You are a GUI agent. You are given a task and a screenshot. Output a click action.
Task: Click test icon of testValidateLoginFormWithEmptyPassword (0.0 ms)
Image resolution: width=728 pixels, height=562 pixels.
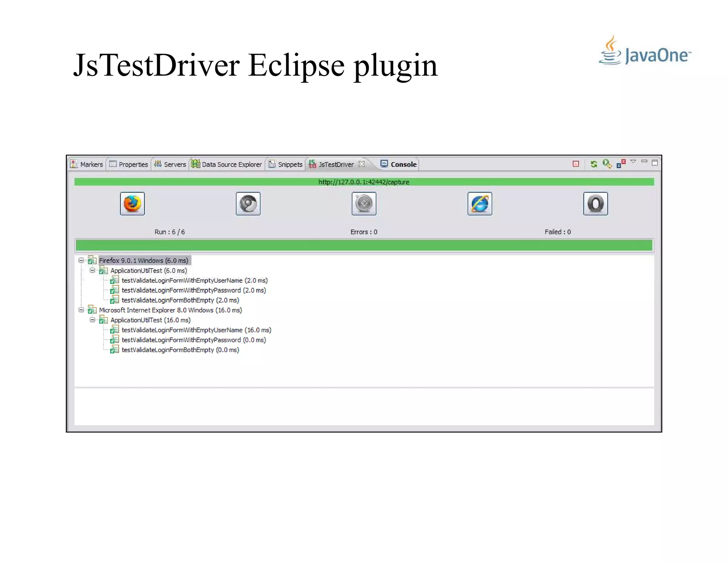tap(114, 340)
